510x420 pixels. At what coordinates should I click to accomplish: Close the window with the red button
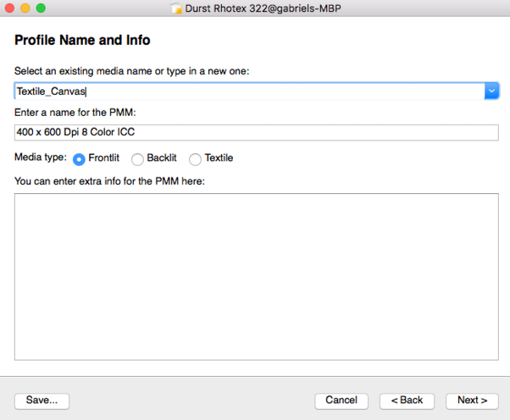[x=10, y=8]
